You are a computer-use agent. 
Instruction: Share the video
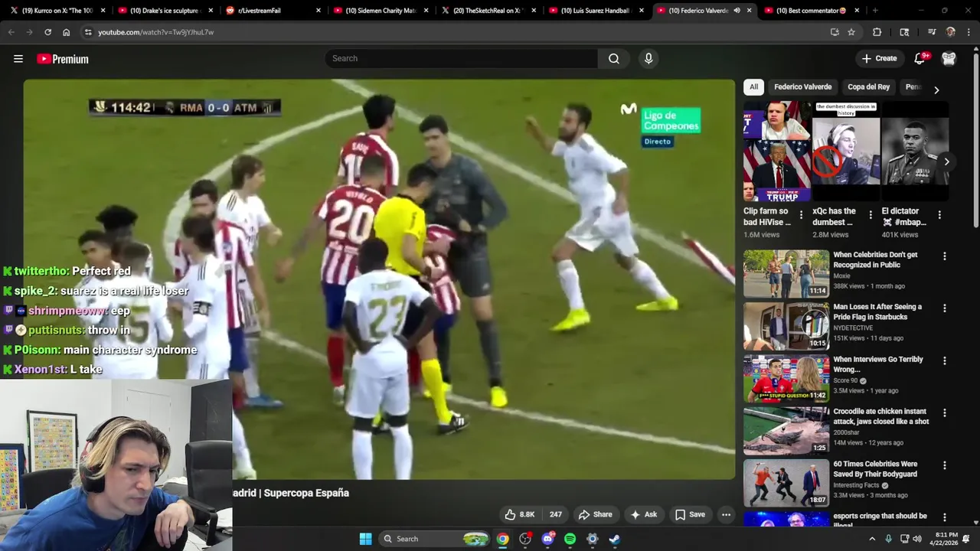pos(595,514)
